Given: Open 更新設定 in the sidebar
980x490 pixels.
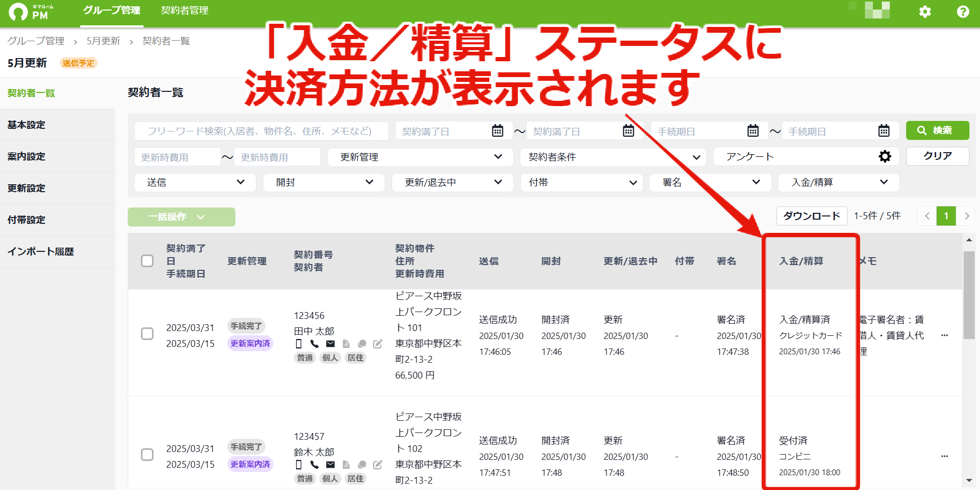Looking at the screenshot, I should pos(58,188).
